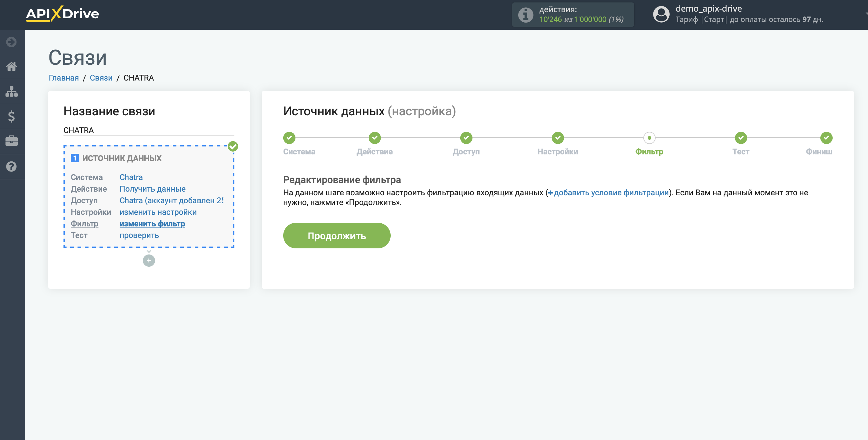Go to Действие step circle
Image resolution: width=868 pixels, height=440 pixels.
tap(374, 138)
